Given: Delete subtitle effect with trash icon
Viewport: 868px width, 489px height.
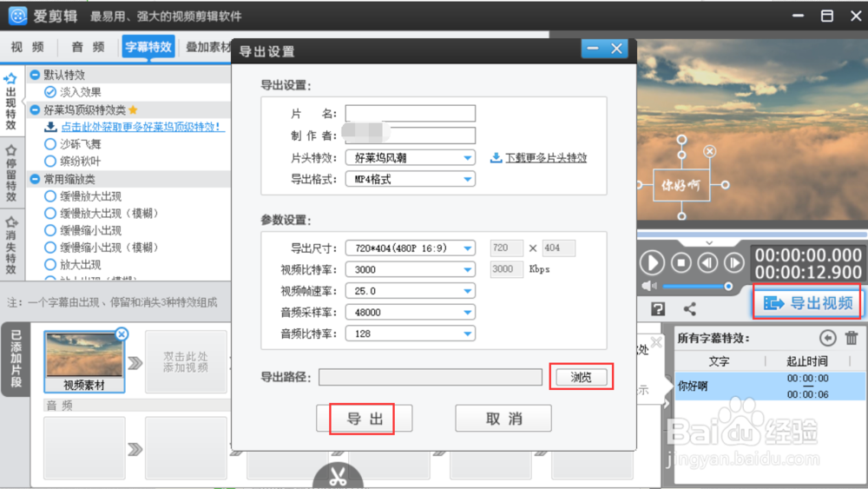Looking at the screenshot, I should click(x=852, y=337).
